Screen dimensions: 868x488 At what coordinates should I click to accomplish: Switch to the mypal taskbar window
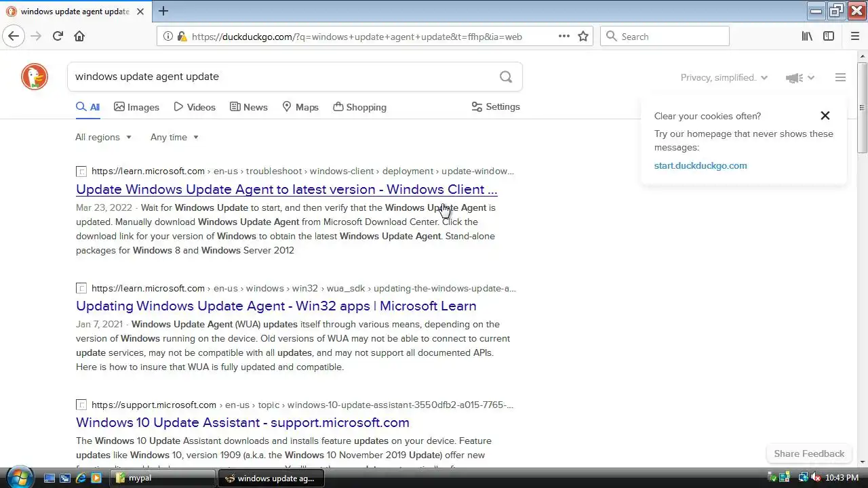(x=163, y=478)
